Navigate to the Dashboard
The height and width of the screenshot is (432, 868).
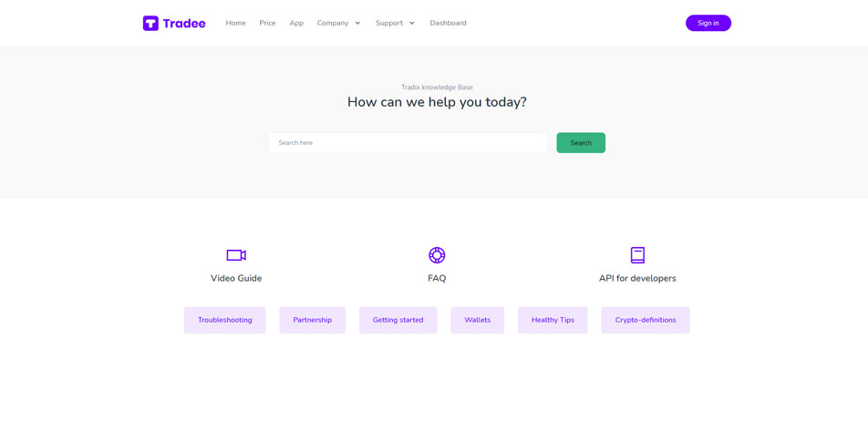448,24
